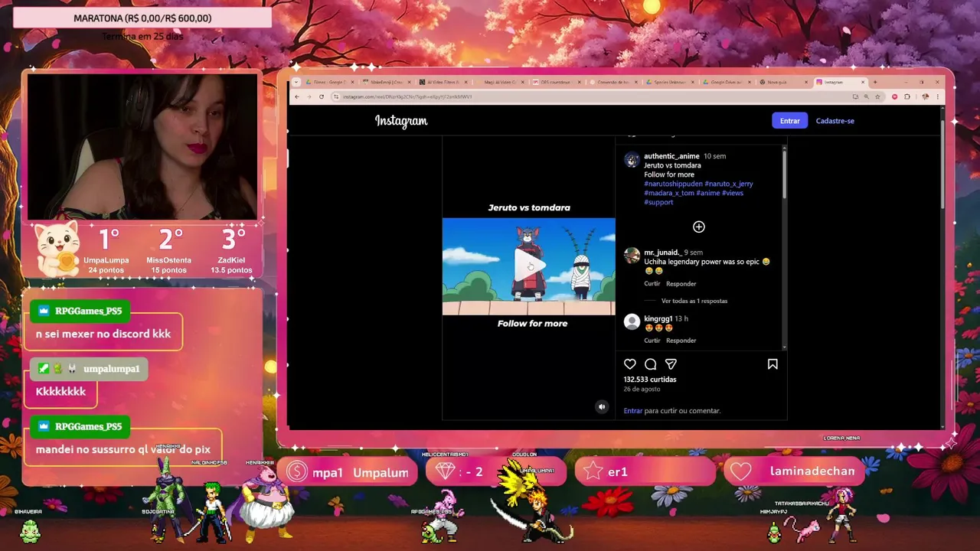Open the #support hashtag
Screen dimensions: 980x551
pos(658,202)
